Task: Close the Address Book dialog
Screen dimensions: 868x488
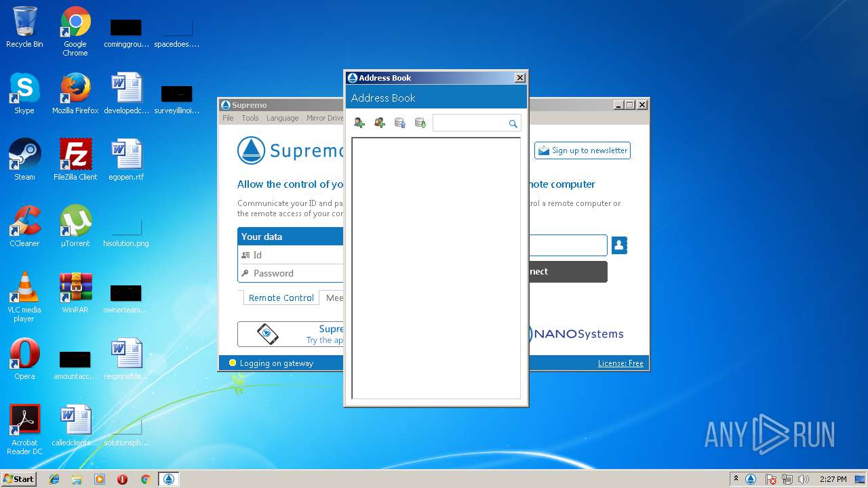Action: [520, 78]
